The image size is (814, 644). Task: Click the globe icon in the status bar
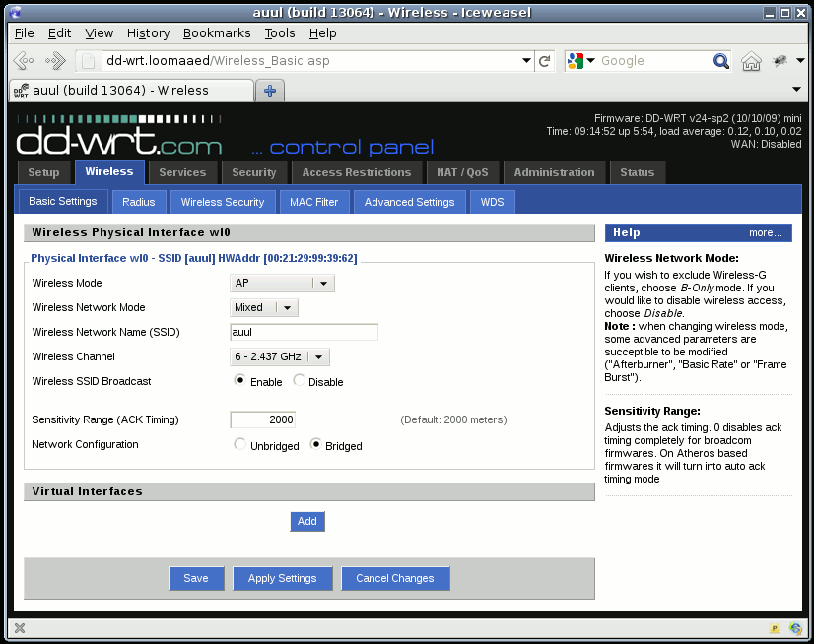pyautogui.click(x=795, y=628)
